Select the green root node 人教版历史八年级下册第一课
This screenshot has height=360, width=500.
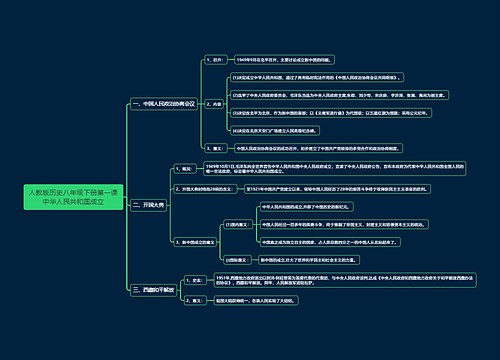pyautogui.click(x=73, y=197)
